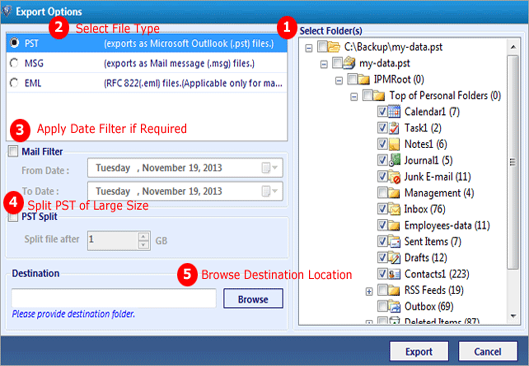Image resolution: width=529 pixels, height=366 pixels.
Task: Decrease the split file size value
Action: click(143, 245)
